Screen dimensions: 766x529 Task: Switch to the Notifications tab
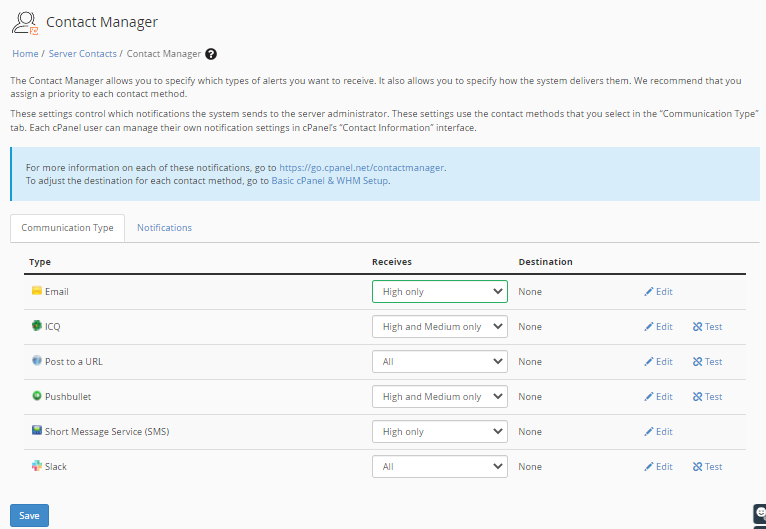coord(164,228)
